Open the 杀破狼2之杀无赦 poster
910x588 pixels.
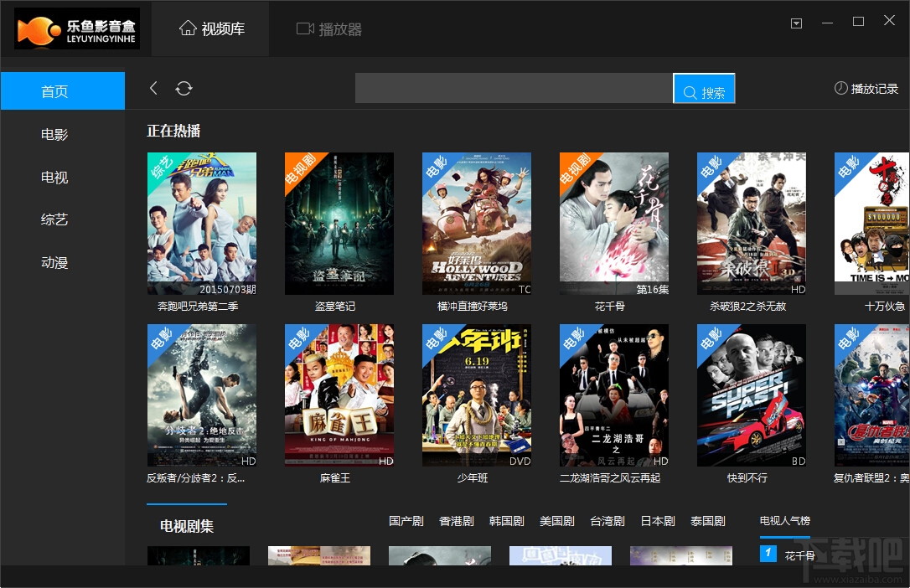click(752, 224)
